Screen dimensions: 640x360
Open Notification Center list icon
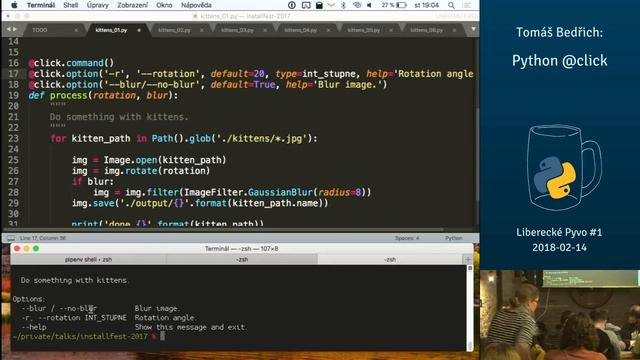point(467,5)
